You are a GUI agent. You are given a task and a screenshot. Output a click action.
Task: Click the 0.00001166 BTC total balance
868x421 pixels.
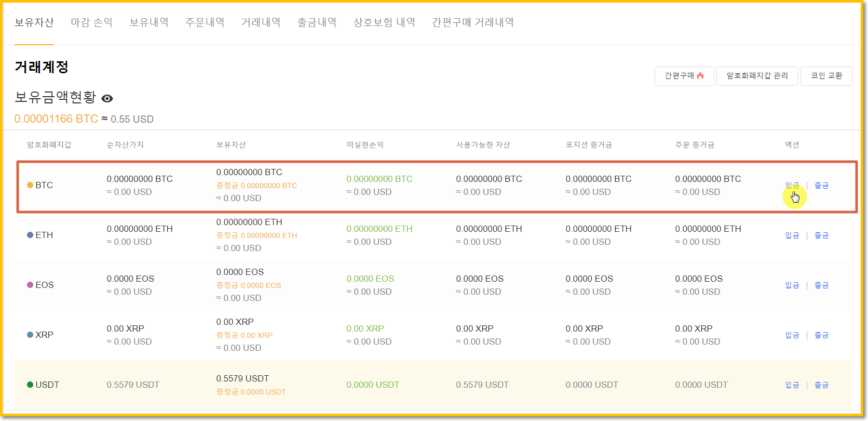click(56, 119)
